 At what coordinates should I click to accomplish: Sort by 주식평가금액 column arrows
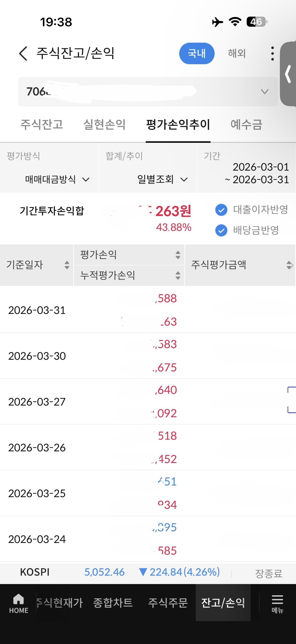[289, 265]
